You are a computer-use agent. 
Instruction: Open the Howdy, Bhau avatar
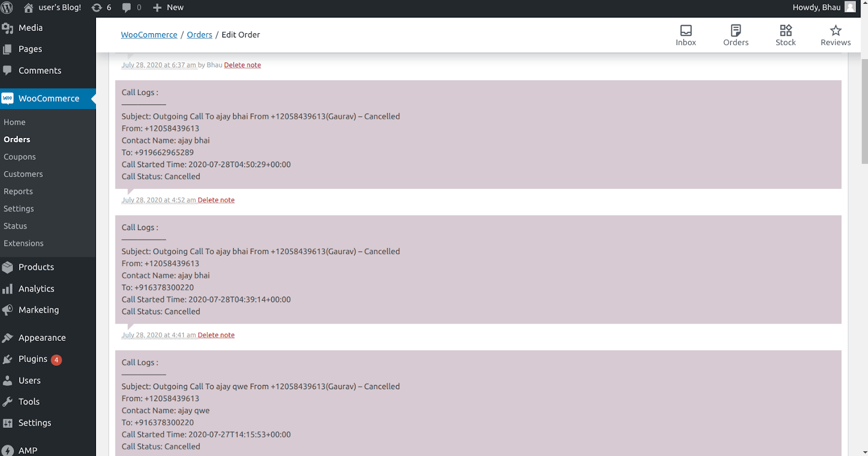850,7
